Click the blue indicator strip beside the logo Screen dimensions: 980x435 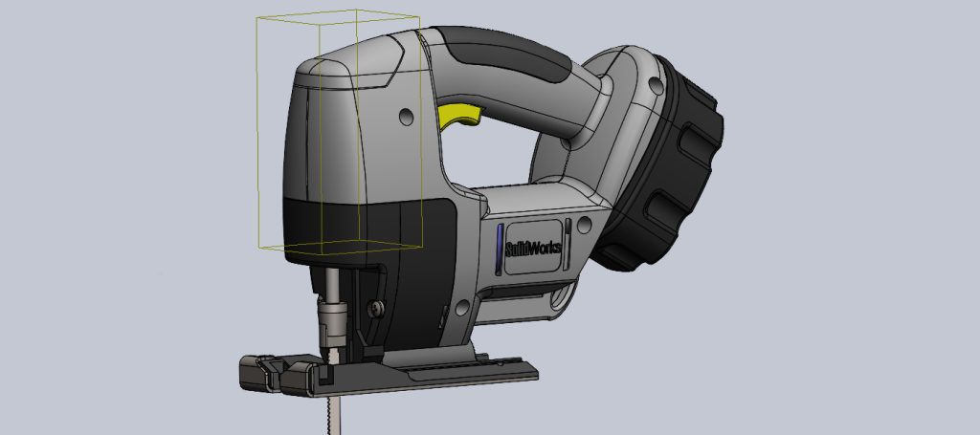[x=499, y=249]
